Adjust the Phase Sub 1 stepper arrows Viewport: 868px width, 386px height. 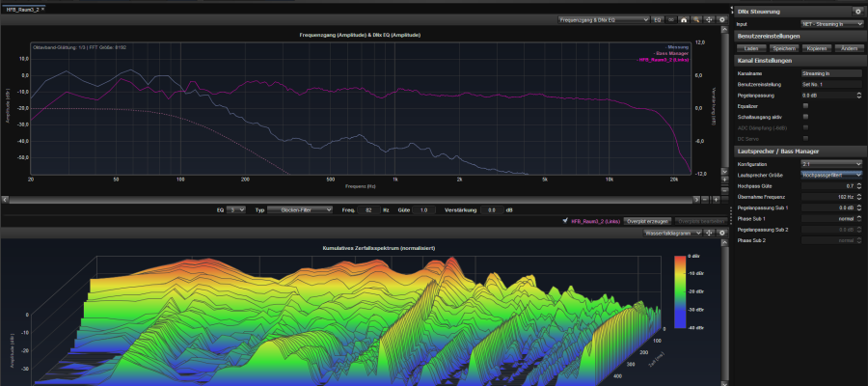(859, 218)
